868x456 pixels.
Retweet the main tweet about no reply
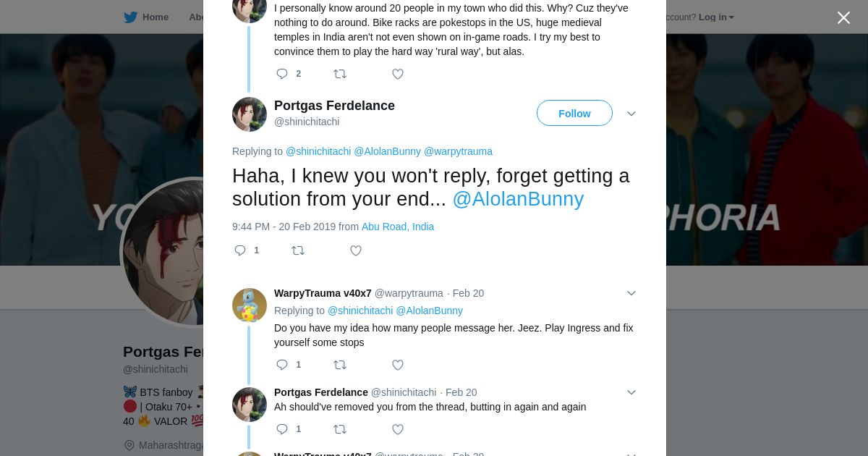tap(297, 250)
